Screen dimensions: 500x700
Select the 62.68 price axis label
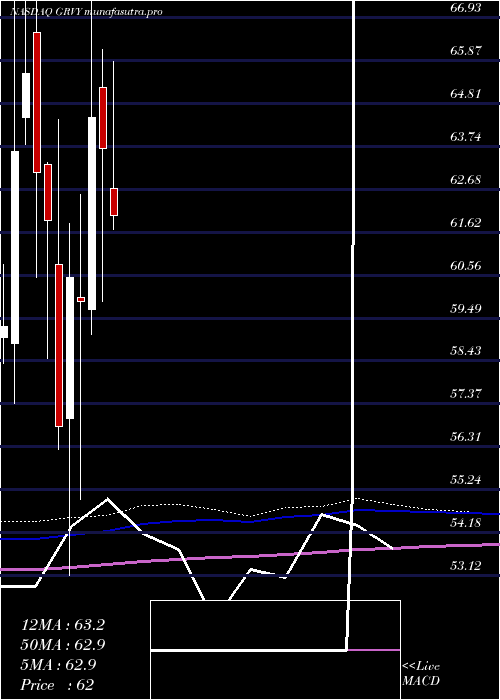pyautogui.click(x=465, y=179)
